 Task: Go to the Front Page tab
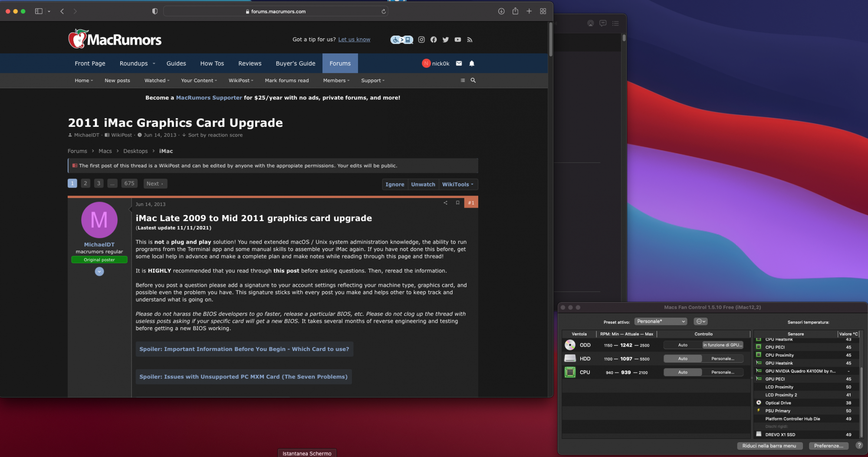point(90,63)
